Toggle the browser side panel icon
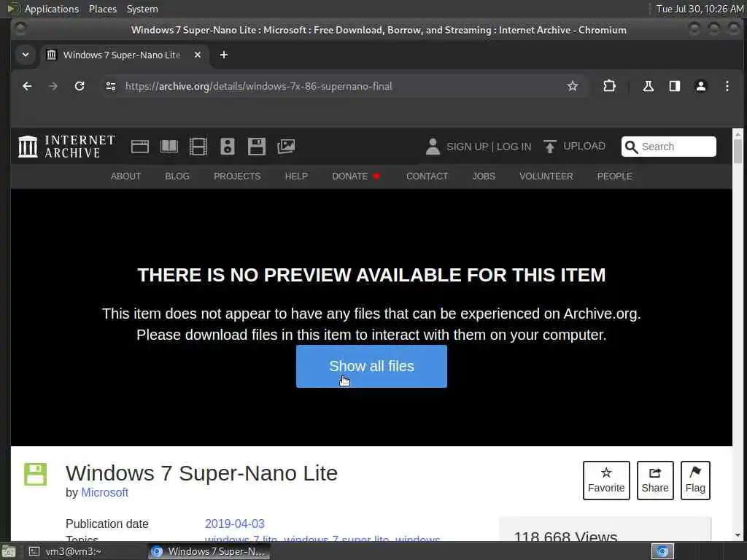 click(675, 86)
